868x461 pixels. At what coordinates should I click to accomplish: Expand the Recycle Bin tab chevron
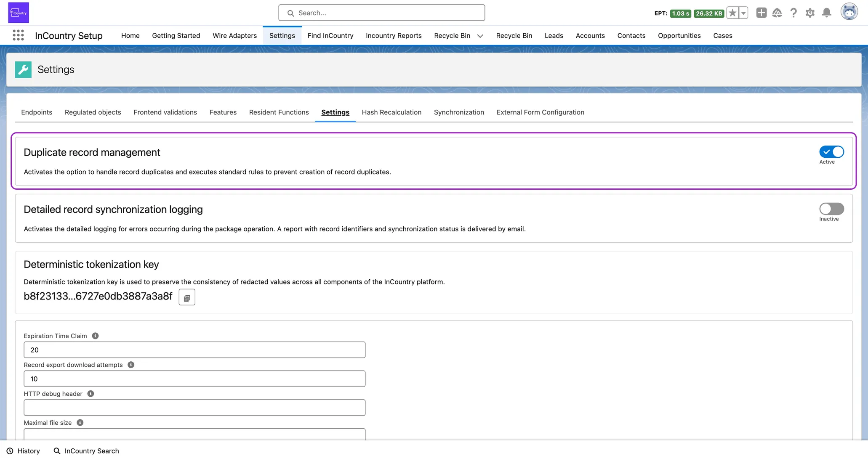coord(480,36)
